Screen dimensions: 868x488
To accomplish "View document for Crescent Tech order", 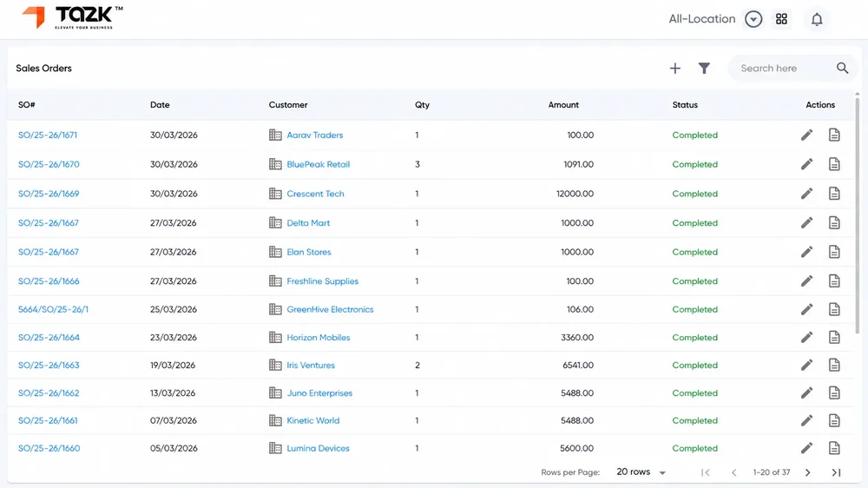I will [x=833, y=194].
